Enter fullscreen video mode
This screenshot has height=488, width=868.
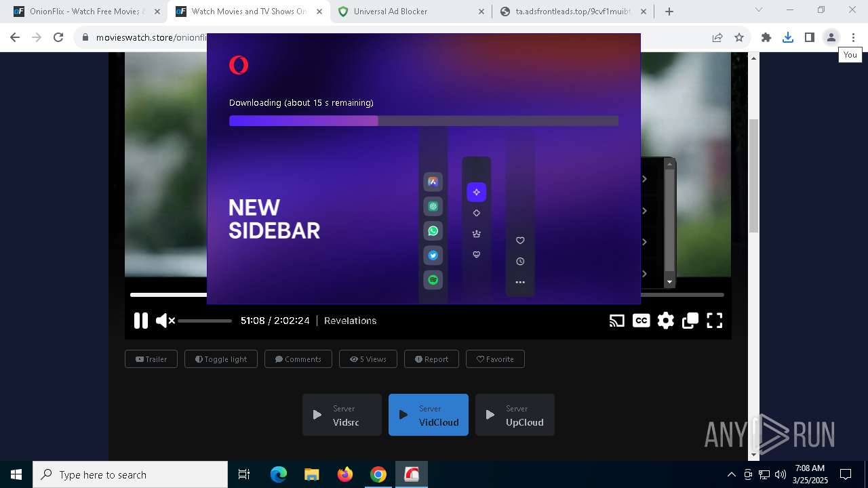click(x=715, y=321)
